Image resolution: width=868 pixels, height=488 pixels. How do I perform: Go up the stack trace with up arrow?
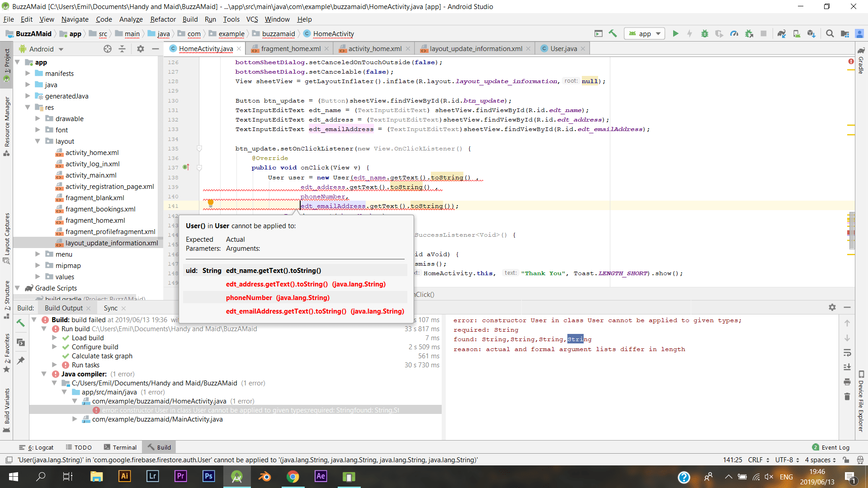tap(847, 323)
